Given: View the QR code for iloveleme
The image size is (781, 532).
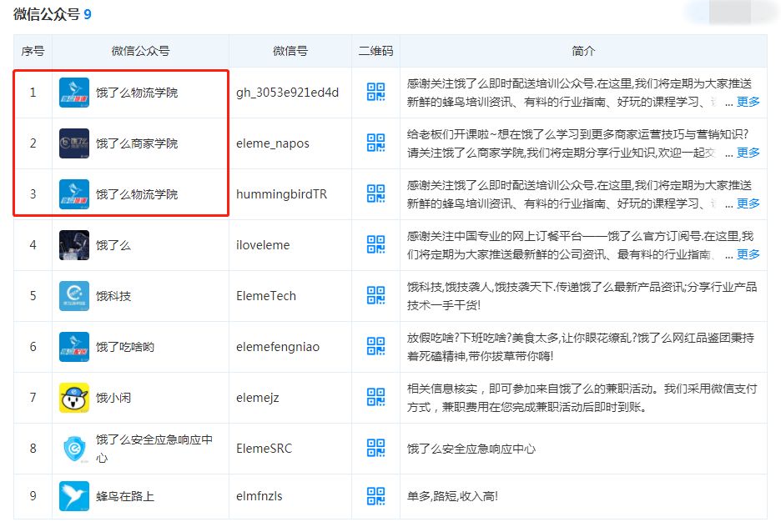Looking at the screenshot, I should click(x=375, y=244).
